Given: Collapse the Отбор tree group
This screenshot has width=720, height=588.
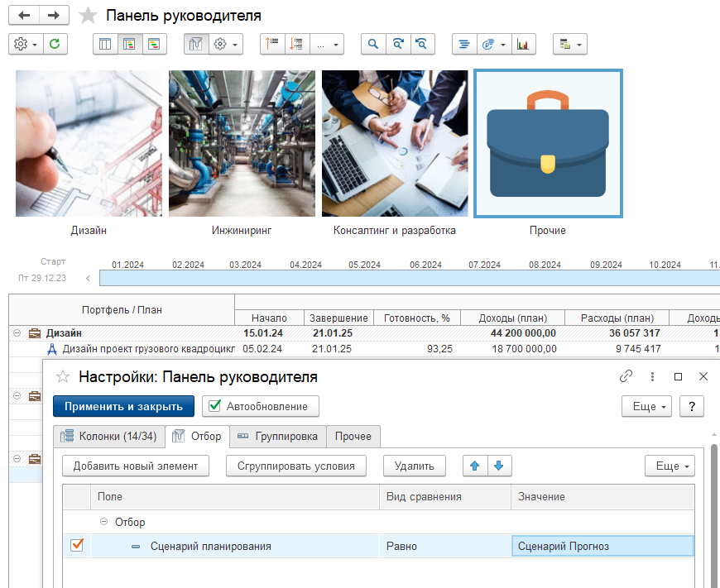Looking at the screenshot, I should (x=103, y=522).
